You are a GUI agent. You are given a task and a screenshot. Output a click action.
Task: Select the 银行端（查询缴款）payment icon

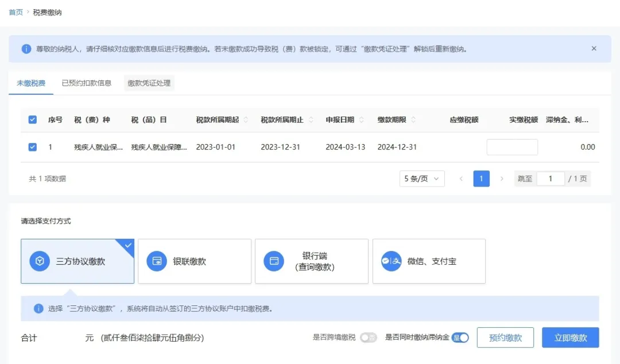point(274,261)
